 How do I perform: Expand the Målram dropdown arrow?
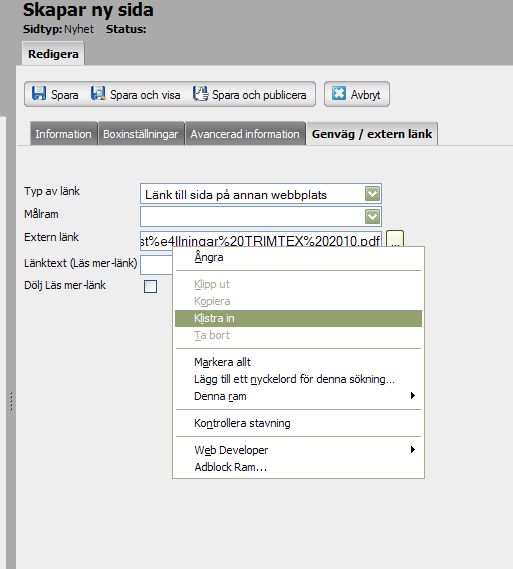coord(372,217)
